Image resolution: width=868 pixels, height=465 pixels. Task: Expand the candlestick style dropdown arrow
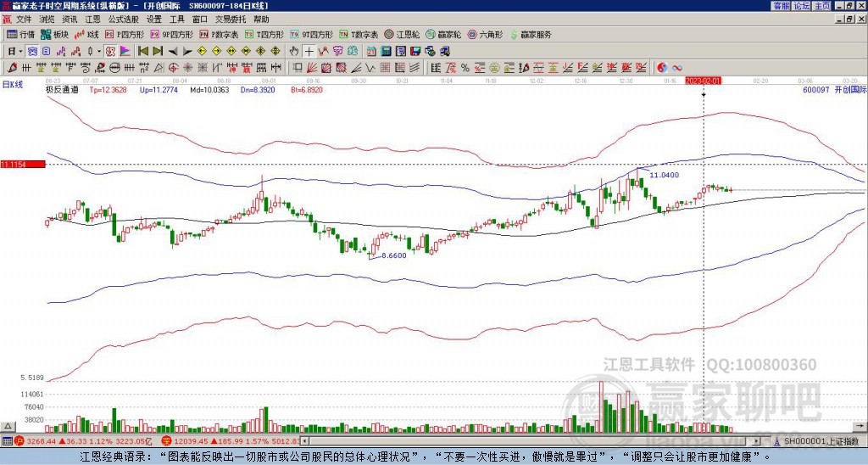pyautogui.click(x=99, y=52)
